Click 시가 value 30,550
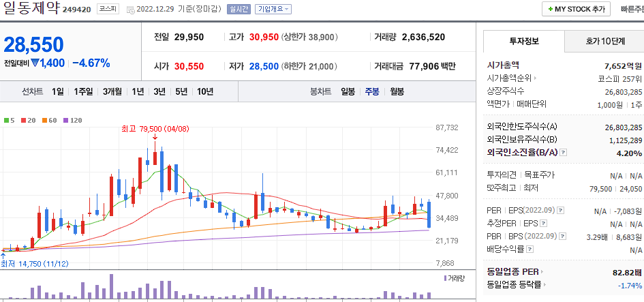 point(189,66)
